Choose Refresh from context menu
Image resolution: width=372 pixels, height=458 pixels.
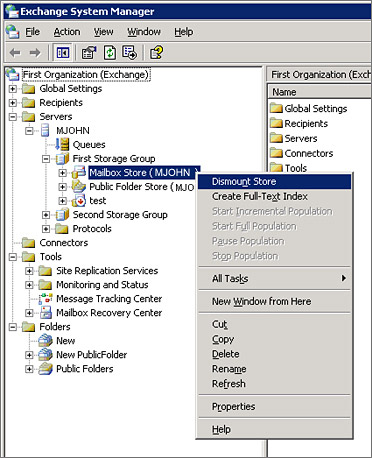(275, 384)
